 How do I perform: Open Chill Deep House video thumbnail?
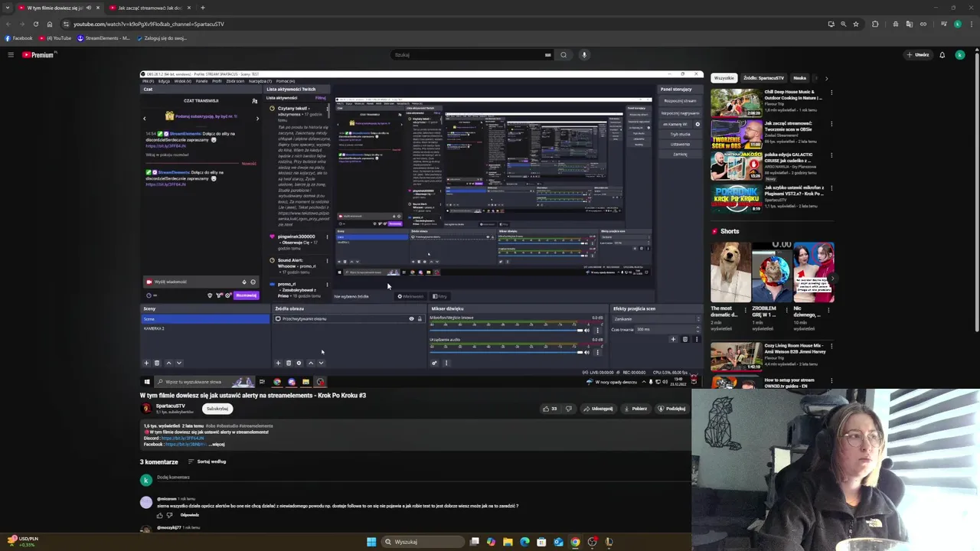pos(736,103)
